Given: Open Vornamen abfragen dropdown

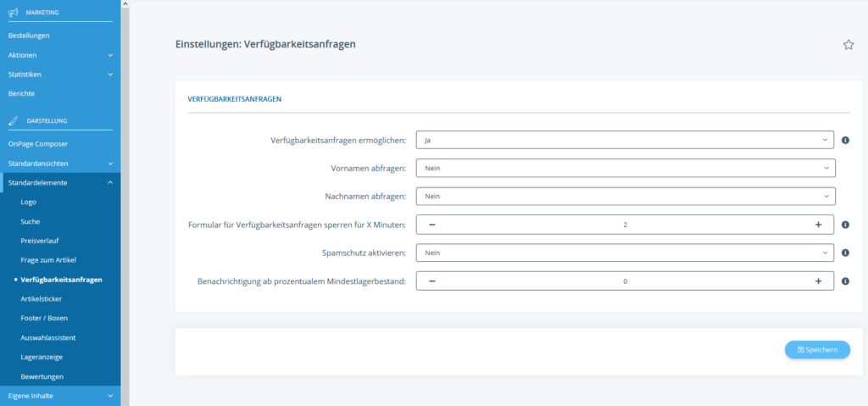Looking at the screenshot, I should coord(626,168).
